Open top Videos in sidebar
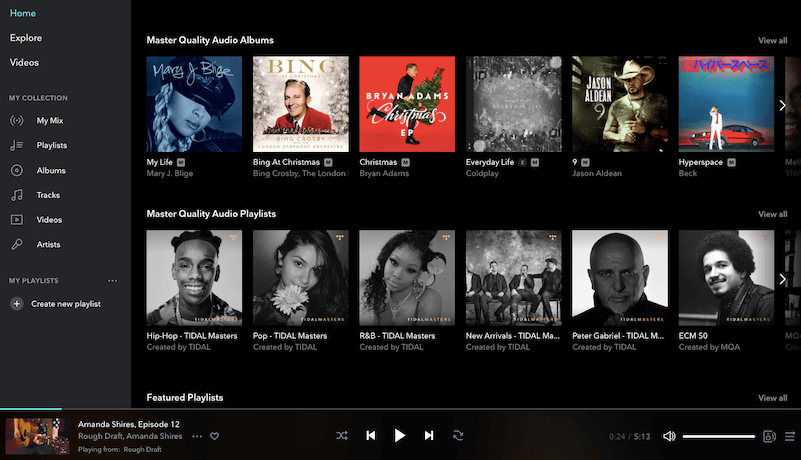The width and height of the screenshot is (801, 460). click(24, 62)
